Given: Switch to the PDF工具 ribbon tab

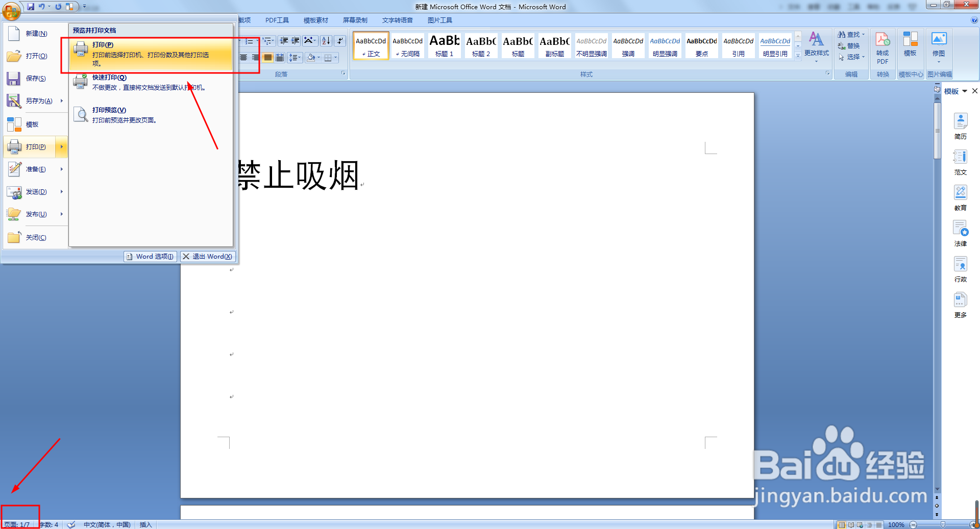Looking at the screenshot, I should 277,20.
